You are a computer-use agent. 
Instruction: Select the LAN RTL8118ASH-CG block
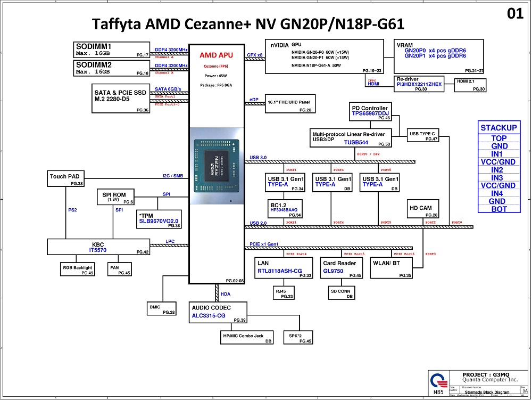284,268
